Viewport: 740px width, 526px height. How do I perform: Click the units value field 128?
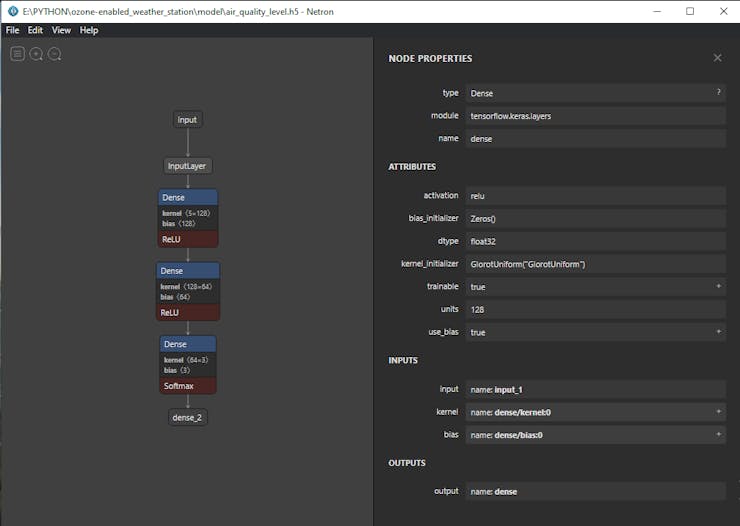[x=595, y=309]
